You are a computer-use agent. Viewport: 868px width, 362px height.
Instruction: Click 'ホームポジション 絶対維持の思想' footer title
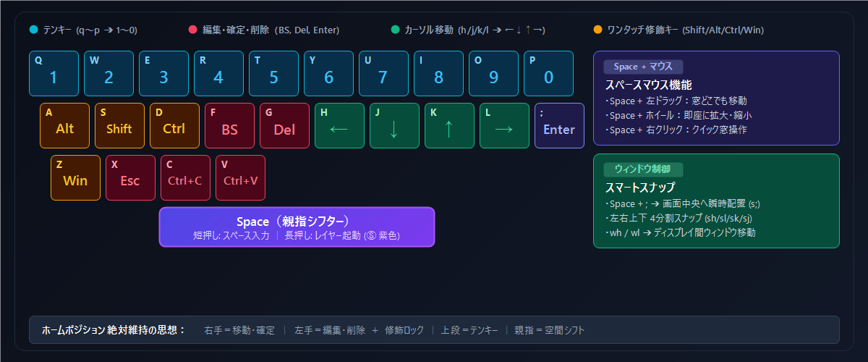tap(114, 329)
